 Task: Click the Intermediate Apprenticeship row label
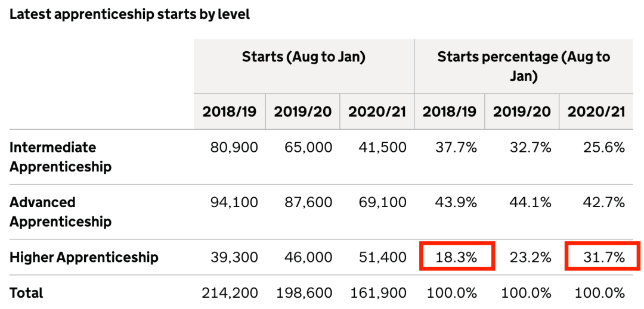pyautogui.click(x=60, y=157)
